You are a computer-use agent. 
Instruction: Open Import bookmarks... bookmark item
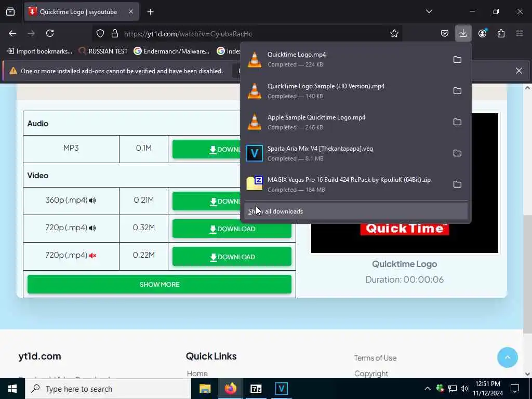tap(39, 51)
